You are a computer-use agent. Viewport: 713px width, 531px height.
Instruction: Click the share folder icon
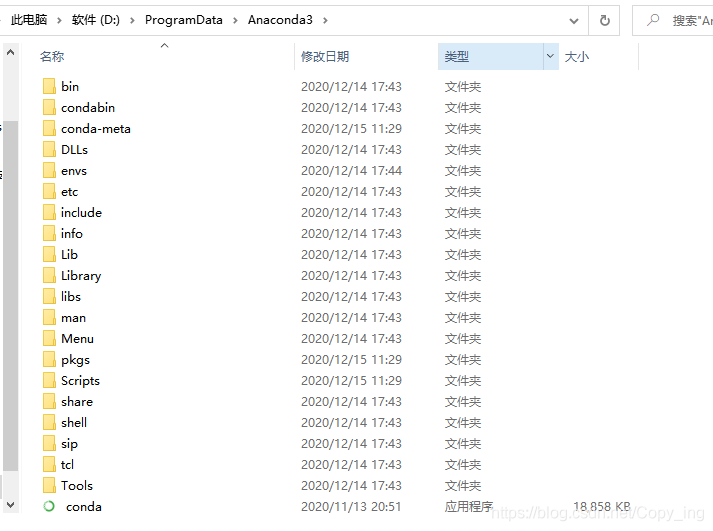click(49, 401)
